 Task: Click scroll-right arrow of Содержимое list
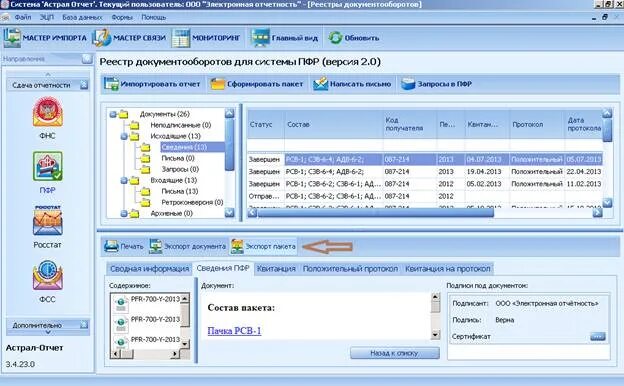tap(175, 353)
